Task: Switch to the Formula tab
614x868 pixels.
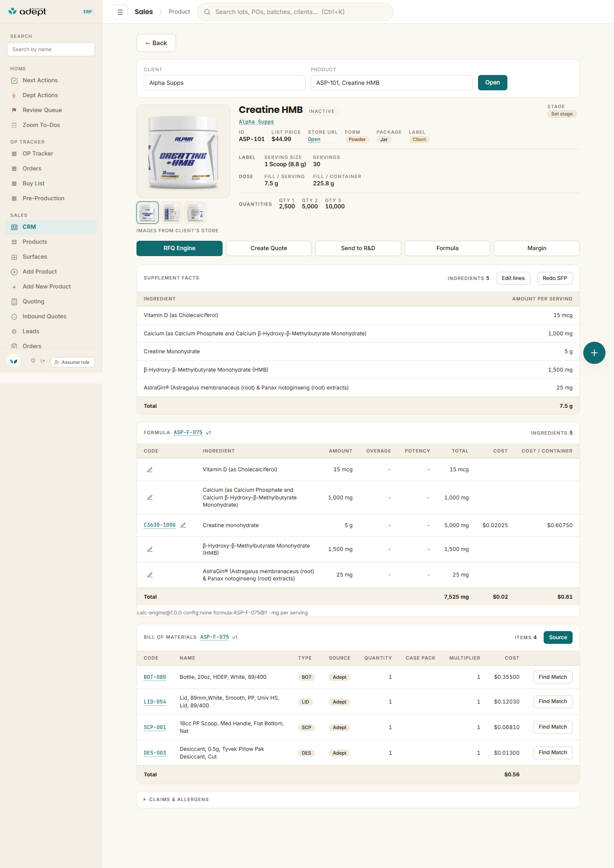Action: tap(447, 248)
